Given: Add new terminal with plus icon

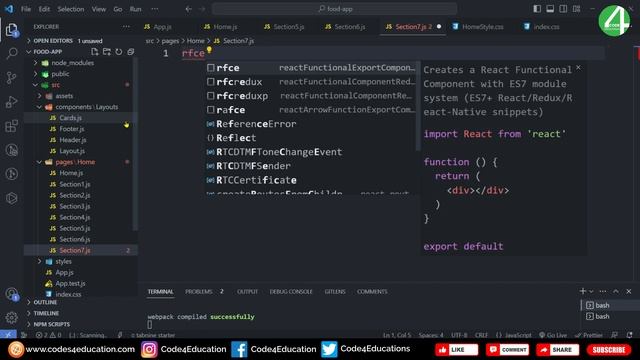Looking at the screenshot, I should point(582,291).
